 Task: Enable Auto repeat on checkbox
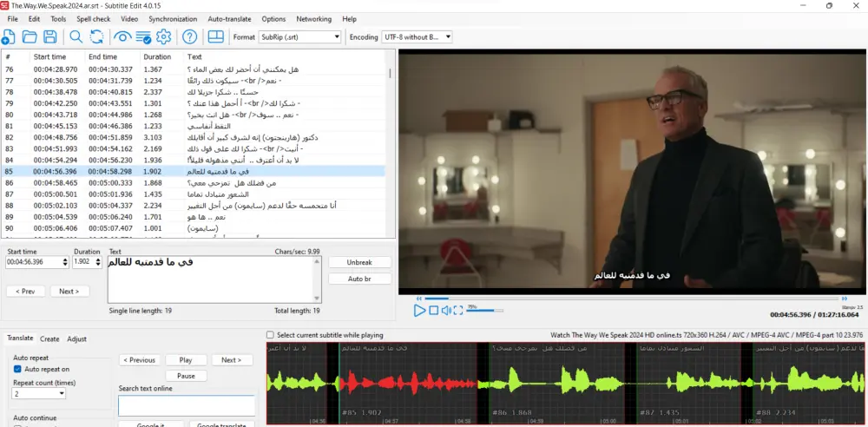coord(17,369)
